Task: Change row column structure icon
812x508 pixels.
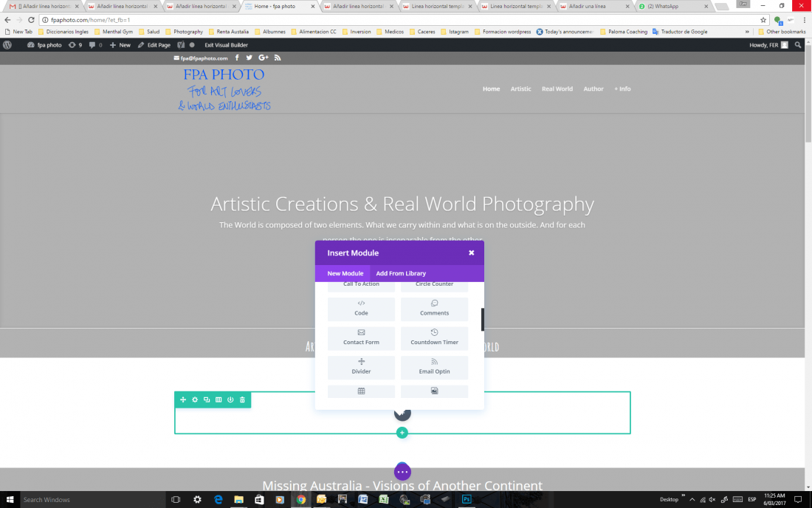Action: click(219, 399)
